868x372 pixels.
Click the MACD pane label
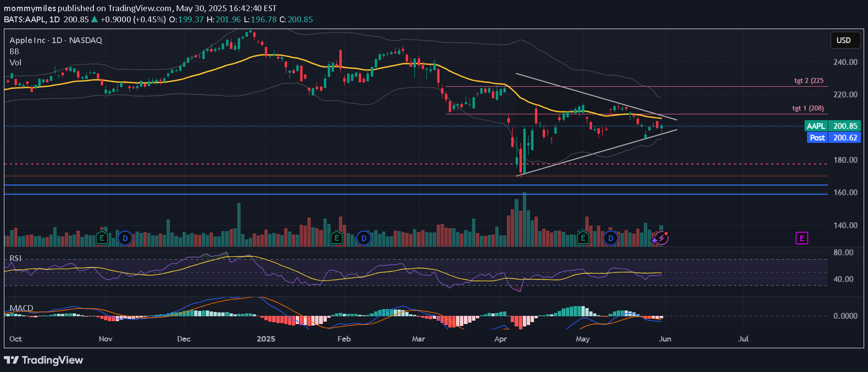tap(21, 308)
